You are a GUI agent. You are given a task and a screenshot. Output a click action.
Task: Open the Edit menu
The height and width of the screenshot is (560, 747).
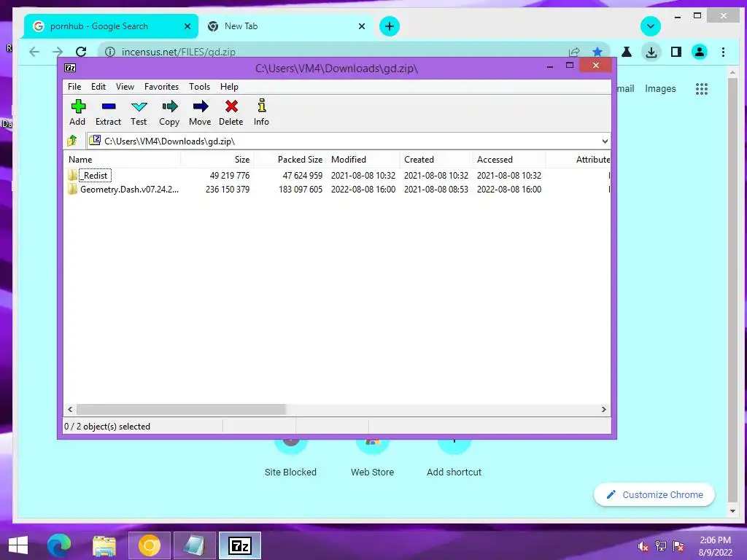98,87
